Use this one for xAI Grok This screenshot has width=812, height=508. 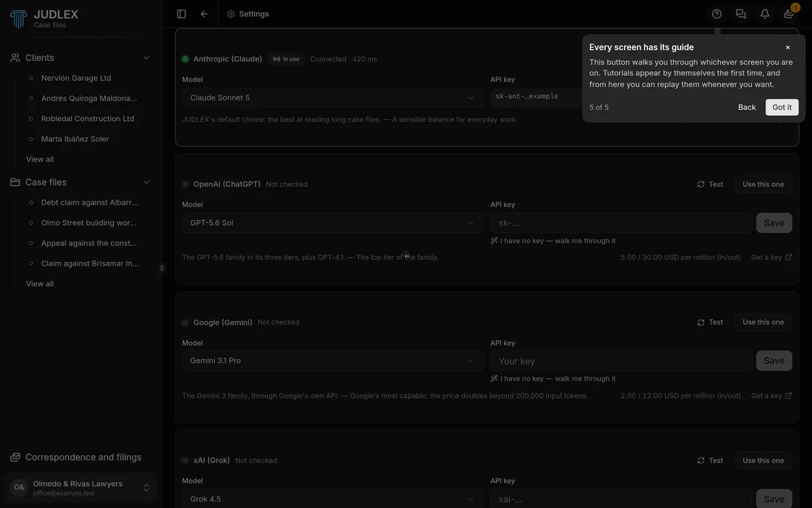[763, 461]
